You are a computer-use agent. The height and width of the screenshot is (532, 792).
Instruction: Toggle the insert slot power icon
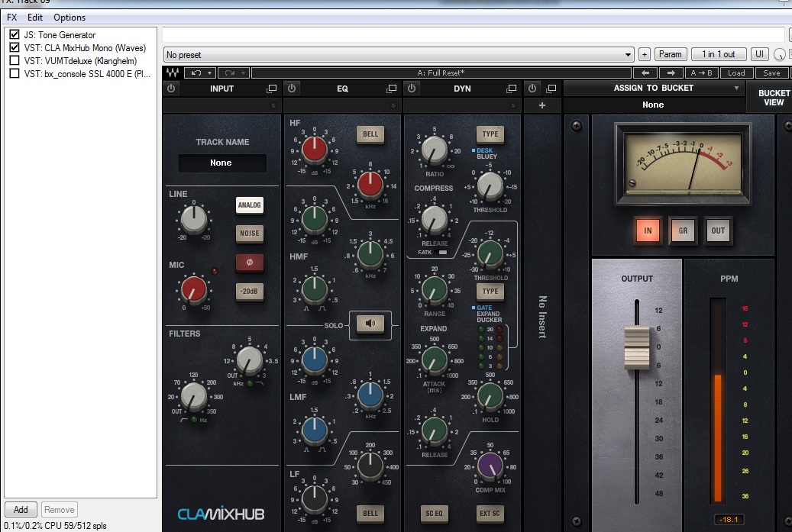coord(532,89)
